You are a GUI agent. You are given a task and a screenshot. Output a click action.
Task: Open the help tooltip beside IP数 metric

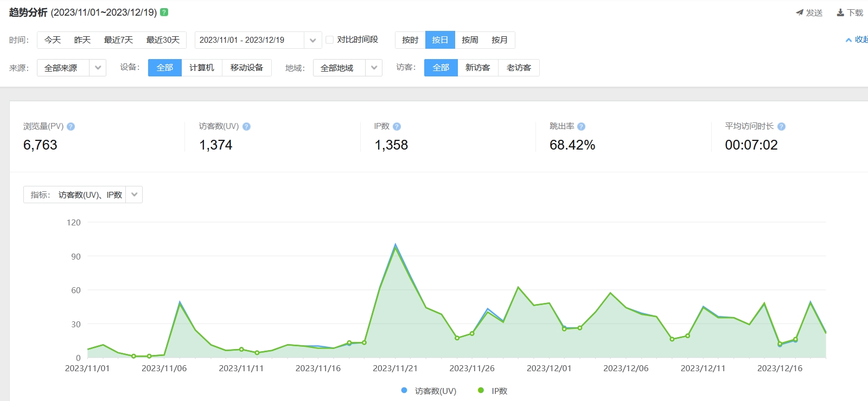pyautogui.click(x=397, y=126)
